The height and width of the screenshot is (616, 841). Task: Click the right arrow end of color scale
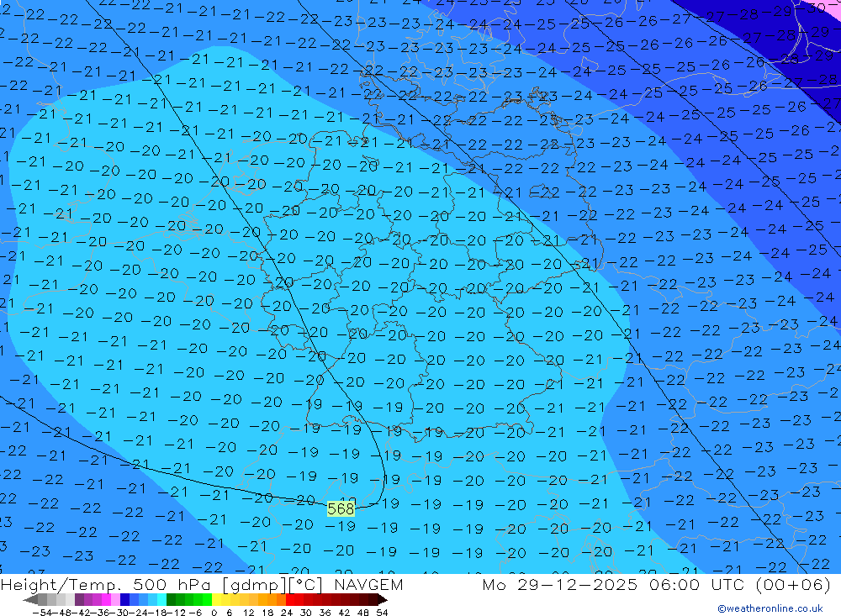(382, 600)
